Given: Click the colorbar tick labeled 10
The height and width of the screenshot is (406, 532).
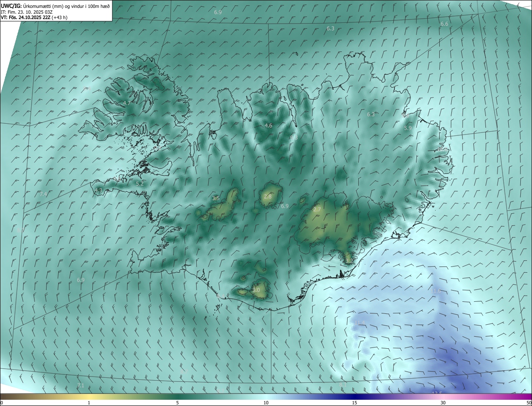Looking at the screenshot, I should click(x=266, y=403).
